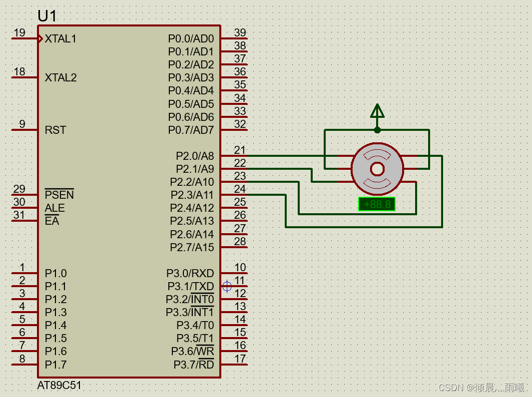This screenshot has width=532, height=397.
Task: Click pin number 9 at RST
Action: pyautogui.click(x=22, y=124)
